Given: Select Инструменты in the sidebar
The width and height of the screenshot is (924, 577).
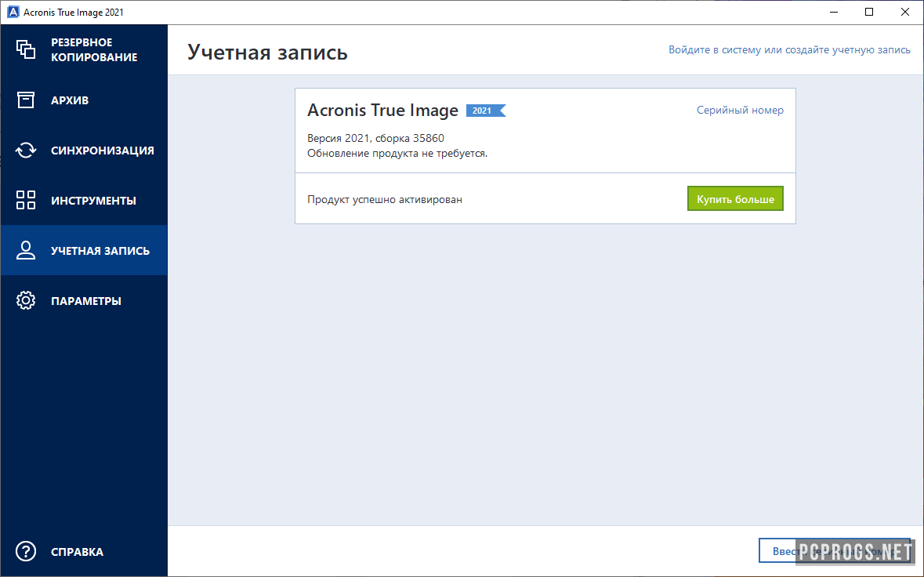Looking at the screenshot, I should 84,201.
